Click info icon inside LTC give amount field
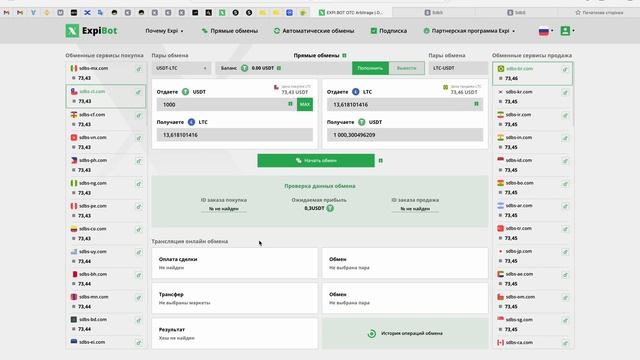The image size is (640, 360). tap(476, 104)
